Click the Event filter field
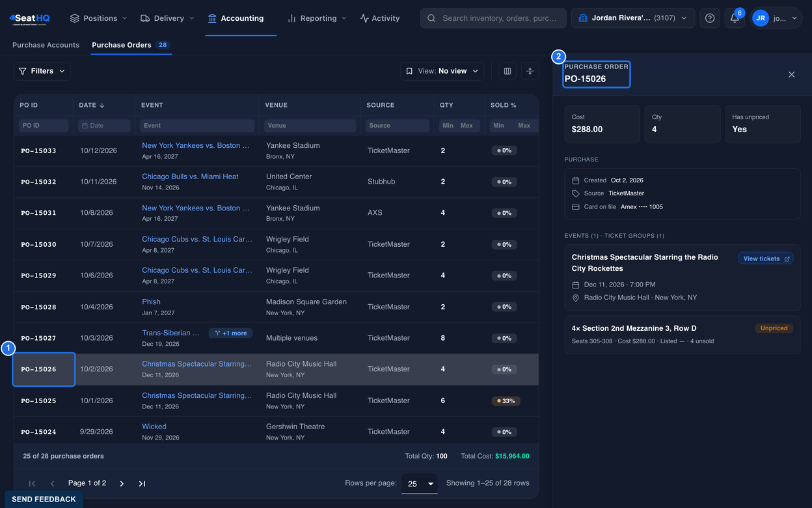Image resolution: width=812 pixels, height=508 pixels. click(197, 126)
